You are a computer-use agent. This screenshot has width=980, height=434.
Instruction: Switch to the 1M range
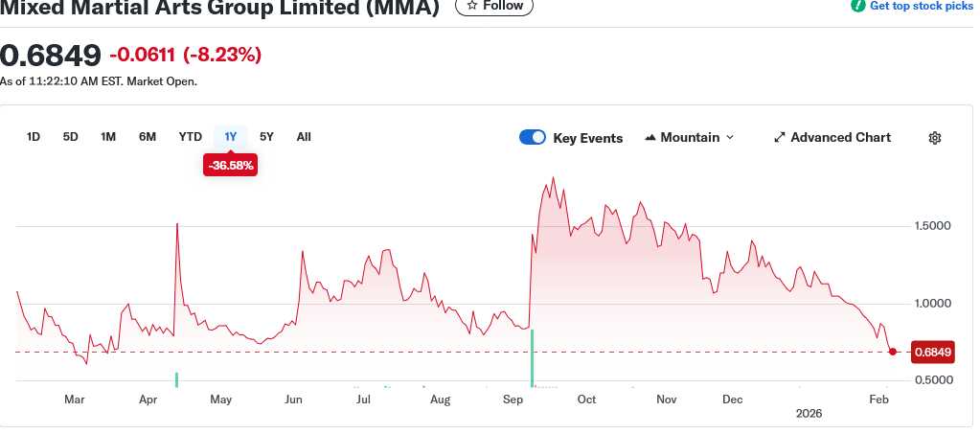(x=108, y=137)
